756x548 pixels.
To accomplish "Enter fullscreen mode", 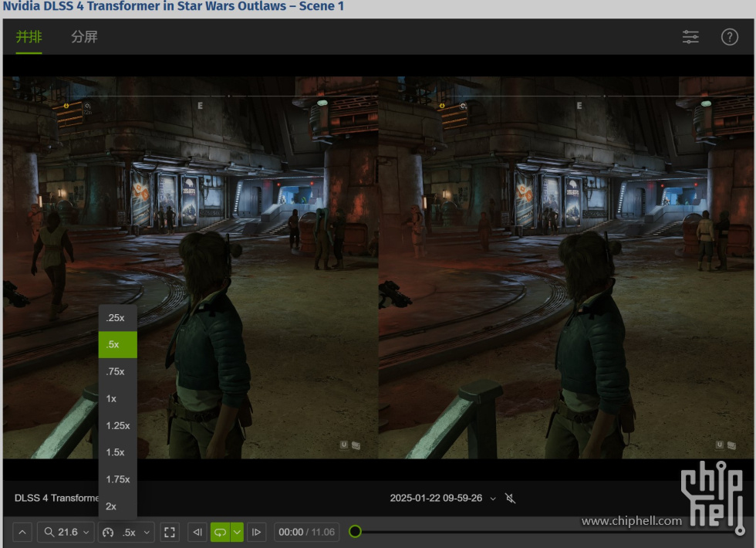I will click(170, 532).
